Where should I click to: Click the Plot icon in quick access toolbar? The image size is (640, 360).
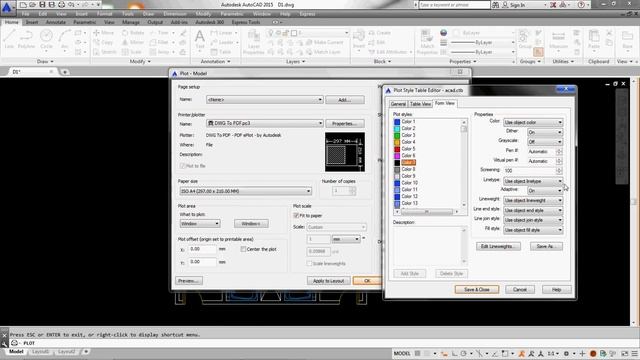point(61,5)
